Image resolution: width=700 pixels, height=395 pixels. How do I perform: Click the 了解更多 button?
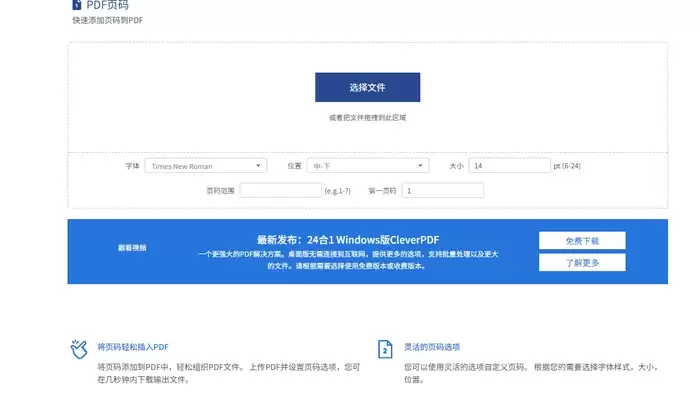coord(582,263)
